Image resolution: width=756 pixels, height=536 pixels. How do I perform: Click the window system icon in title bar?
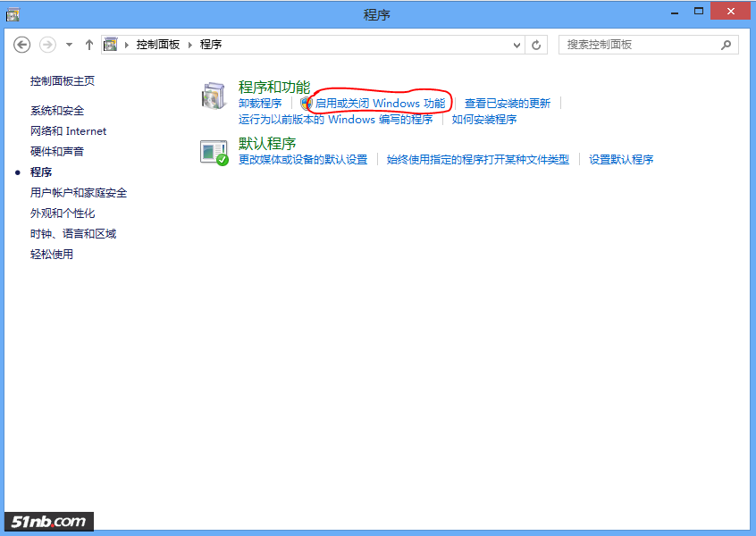tap(13, 15)
